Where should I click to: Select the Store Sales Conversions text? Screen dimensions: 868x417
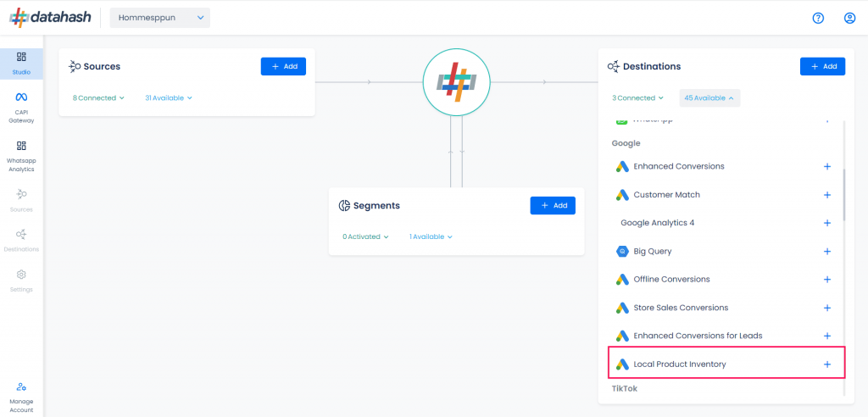[681, 308]
